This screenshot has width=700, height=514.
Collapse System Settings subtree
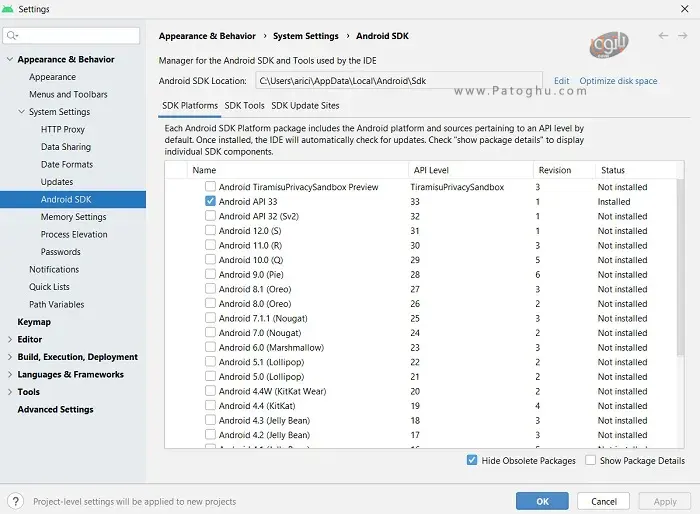tap(21, 112)
